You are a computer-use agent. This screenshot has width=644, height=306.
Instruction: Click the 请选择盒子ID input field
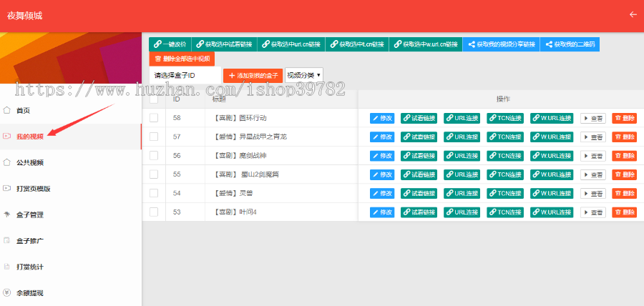click(185, 75)
